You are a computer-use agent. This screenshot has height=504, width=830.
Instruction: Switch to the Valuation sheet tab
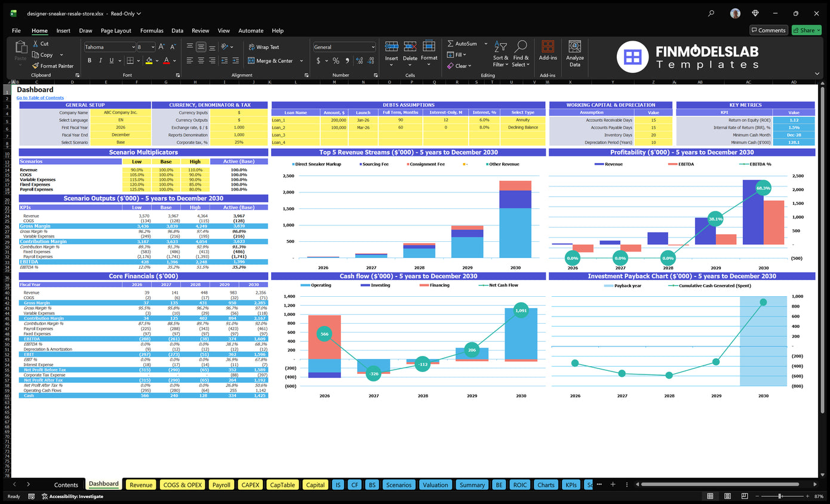coord(435,485)
